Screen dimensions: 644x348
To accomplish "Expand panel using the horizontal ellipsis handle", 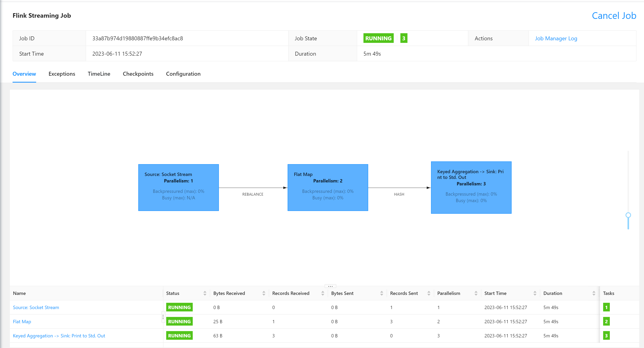I will [330, 286].
